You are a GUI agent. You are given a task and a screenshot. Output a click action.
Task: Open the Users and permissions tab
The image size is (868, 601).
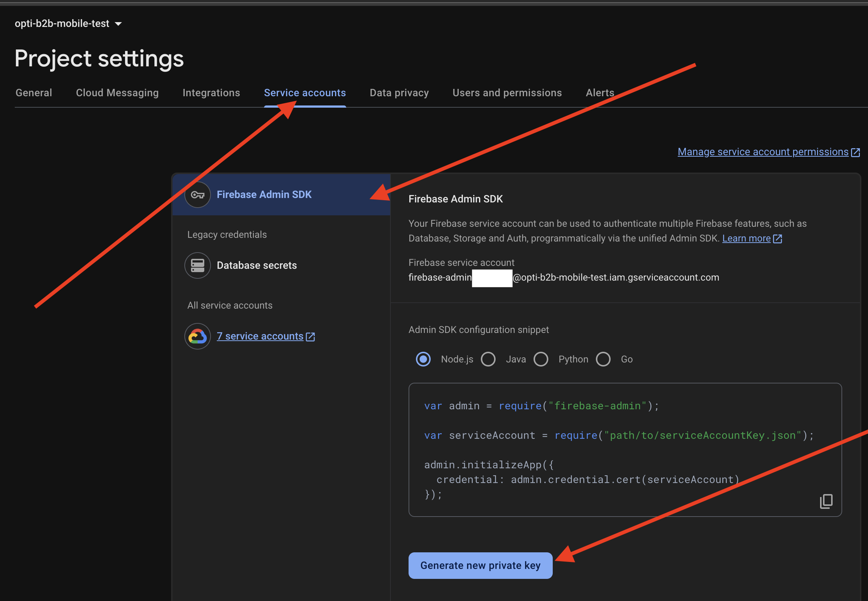(507, 93)
